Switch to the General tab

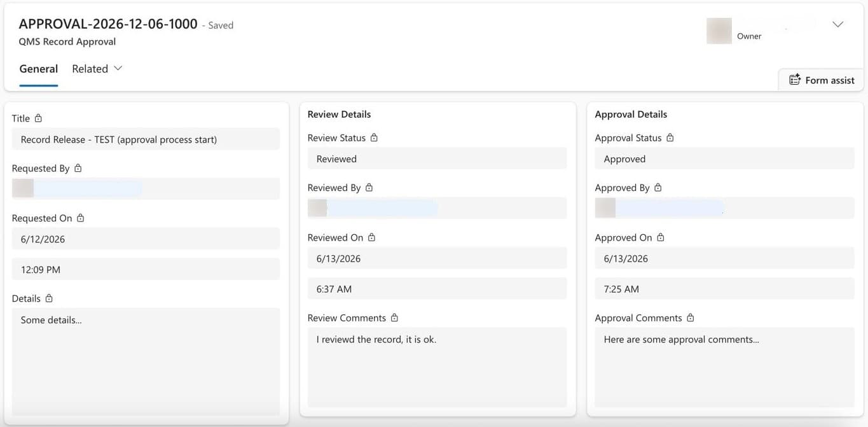[39, 69]
